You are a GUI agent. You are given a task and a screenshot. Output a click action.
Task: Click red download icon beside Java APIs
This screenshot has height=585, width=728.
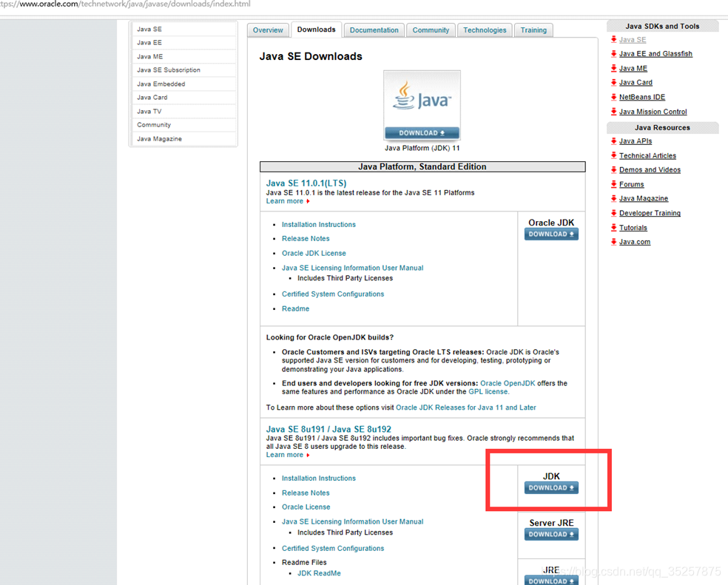(614, 141)
